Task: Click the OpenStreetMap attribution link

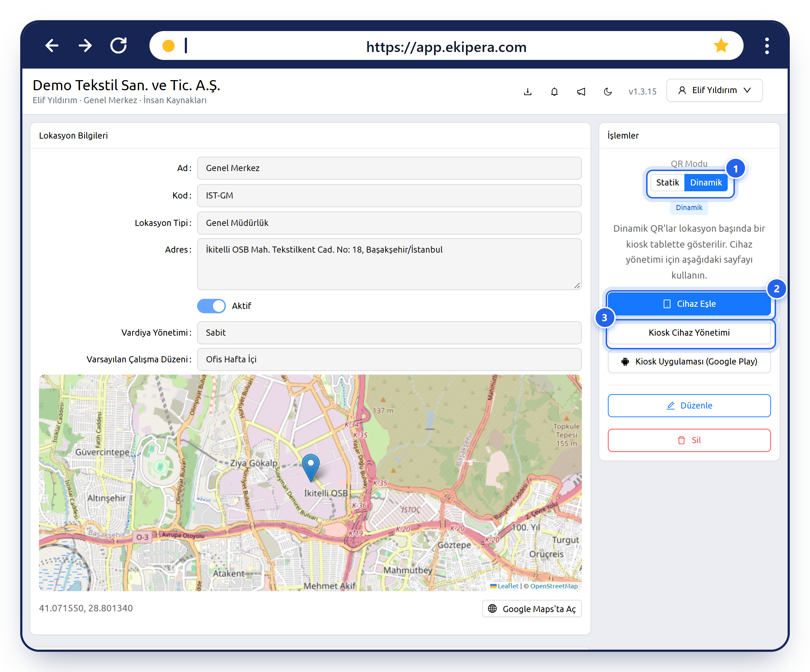Action: tap(554, 586)
